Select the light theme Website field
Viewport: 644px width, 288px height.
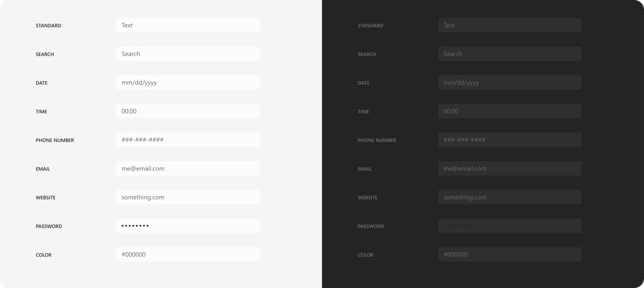tap(188, 197)
